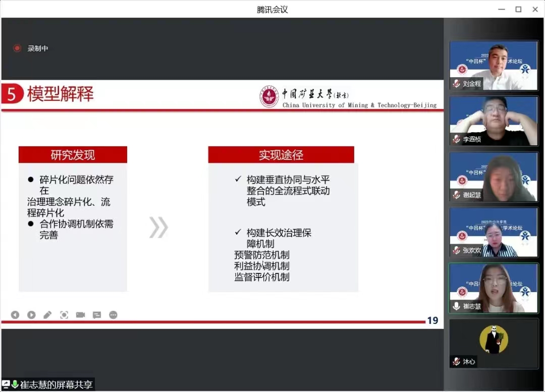This screenshot has height=392, width=545.
Task: Click the next slide play arrow icon
Action: coord(31,315)
